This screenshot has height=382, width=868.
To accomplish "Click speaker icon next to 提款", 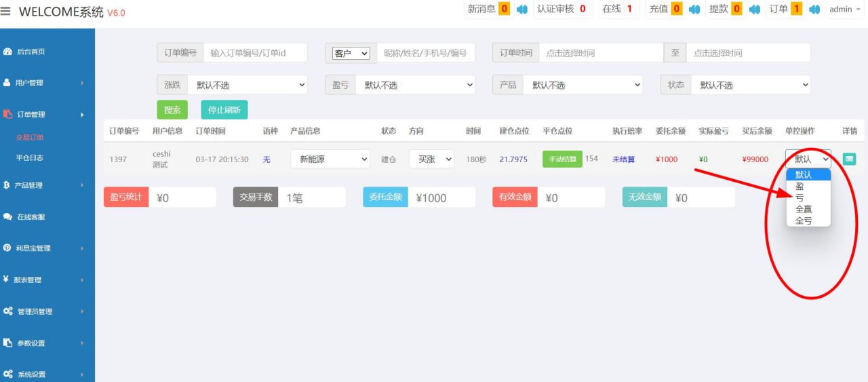I will (754, 9).
